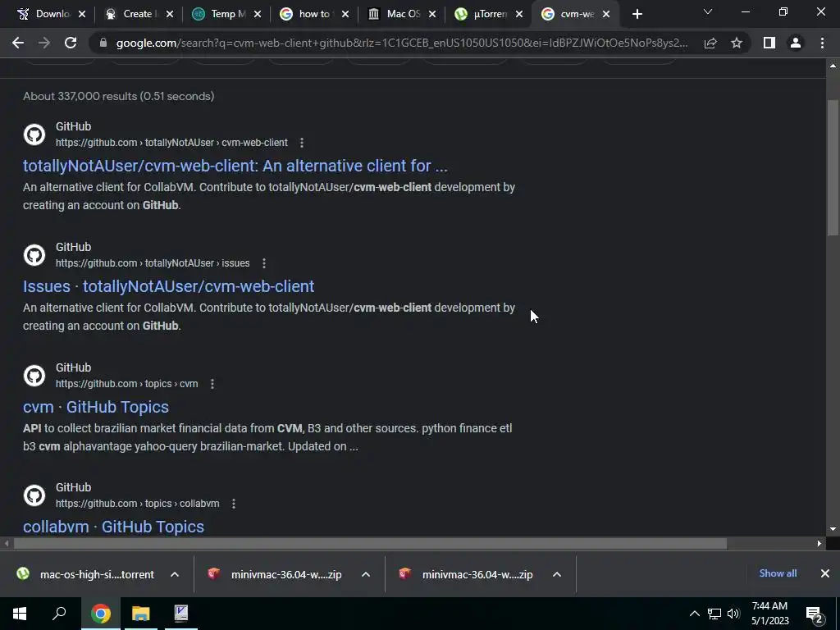
Task: Close the Create tab
Action: pos(170,15)
